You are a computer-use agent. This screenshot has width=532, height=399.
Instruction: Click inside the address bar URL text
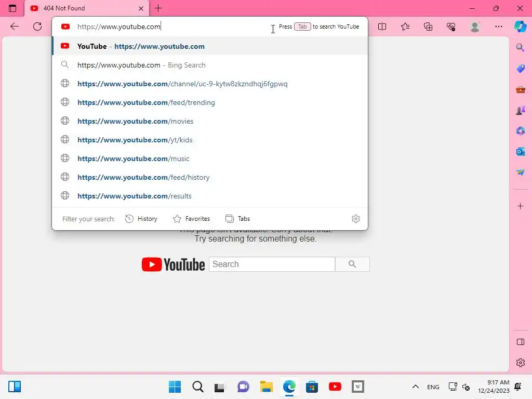pyautogui.click(x=119, y=26)
